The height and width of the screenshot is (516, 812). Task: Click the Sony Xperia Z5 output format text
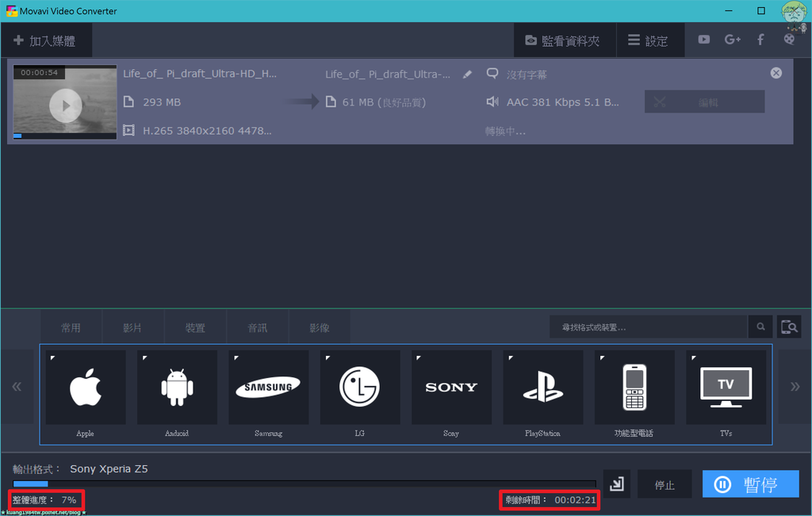tap(109, 469)
